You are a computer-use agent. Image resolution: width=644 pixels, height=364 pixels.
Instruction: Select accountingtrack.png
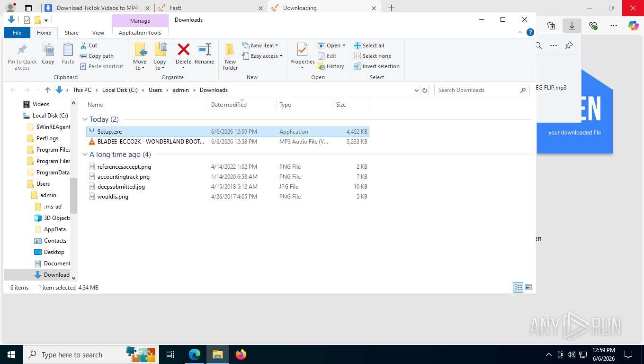(x=227, y=177)
